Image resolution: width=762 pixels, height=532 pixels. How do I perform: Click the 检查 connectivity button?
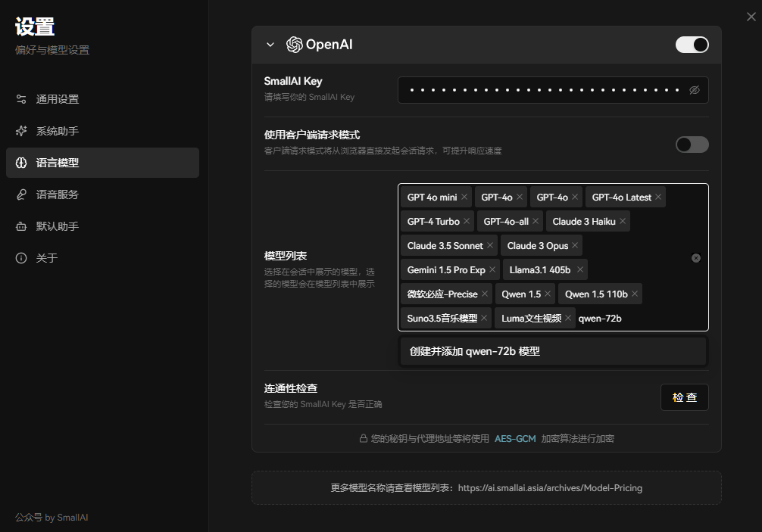tap(684, 397)
